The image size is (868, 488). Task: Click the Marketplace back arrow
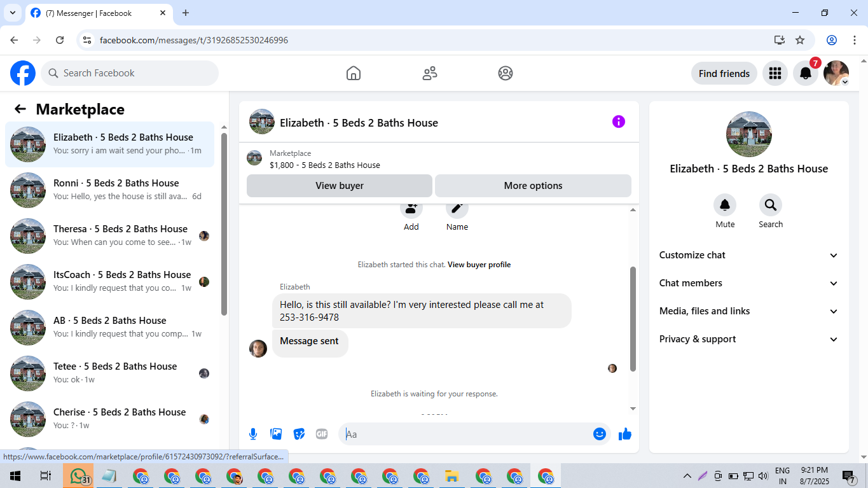click(x=20, y=109)
